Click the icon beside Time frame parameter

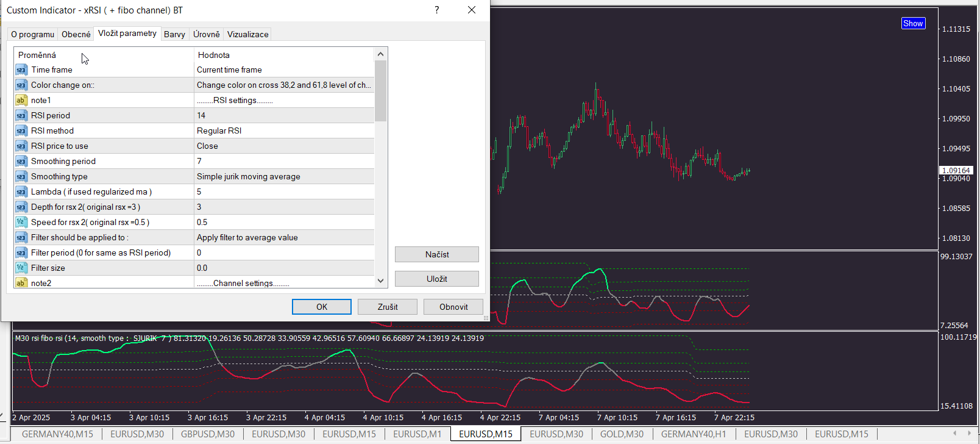[x=21, y=70]
